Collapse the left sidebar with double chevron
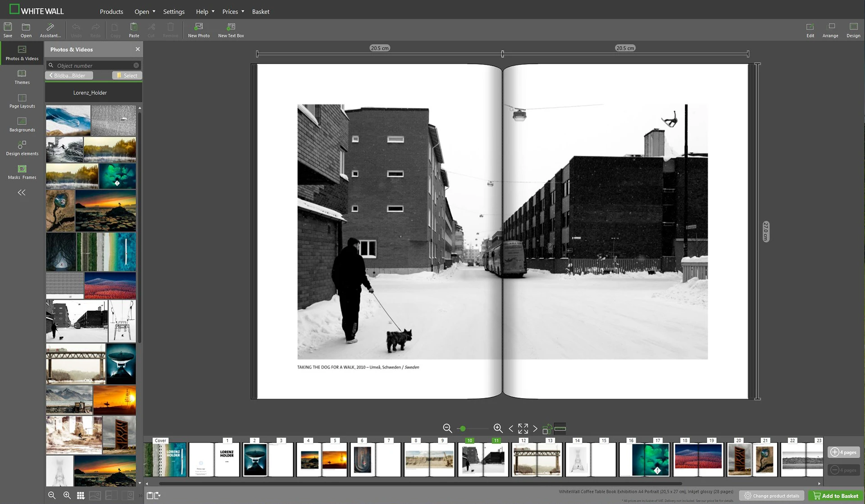The image size is (865, 504). coord(21,192)
